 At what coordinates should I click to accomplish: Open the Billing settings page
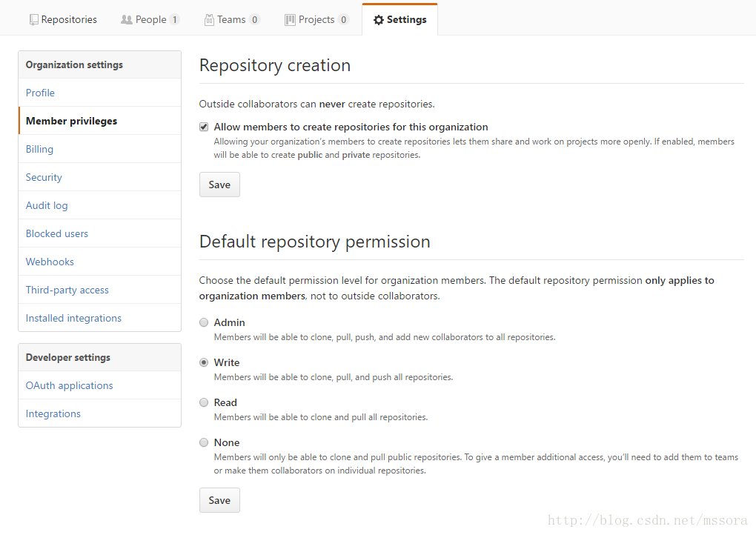(x=39, y=148)
